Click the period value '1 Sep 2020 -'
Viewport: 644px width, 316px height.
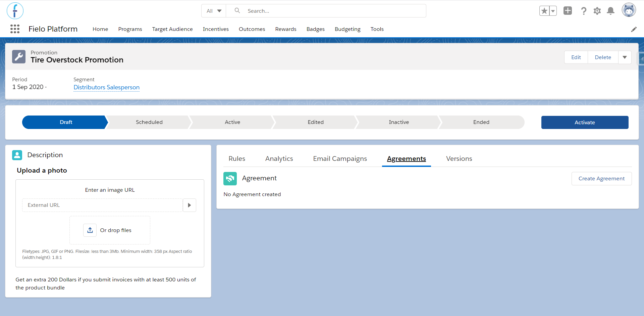click(30, 87)
